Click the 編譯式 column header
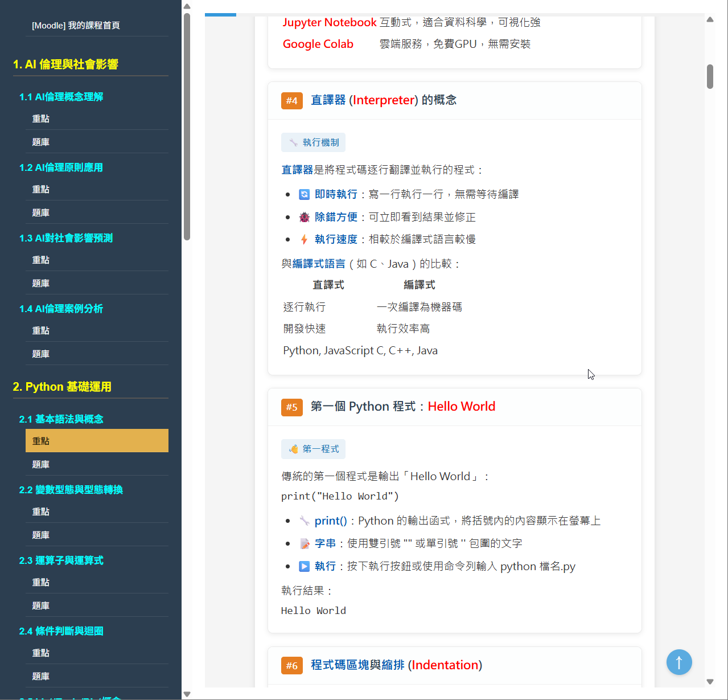This screenshot has height=700, width=728. coord(419,285)
